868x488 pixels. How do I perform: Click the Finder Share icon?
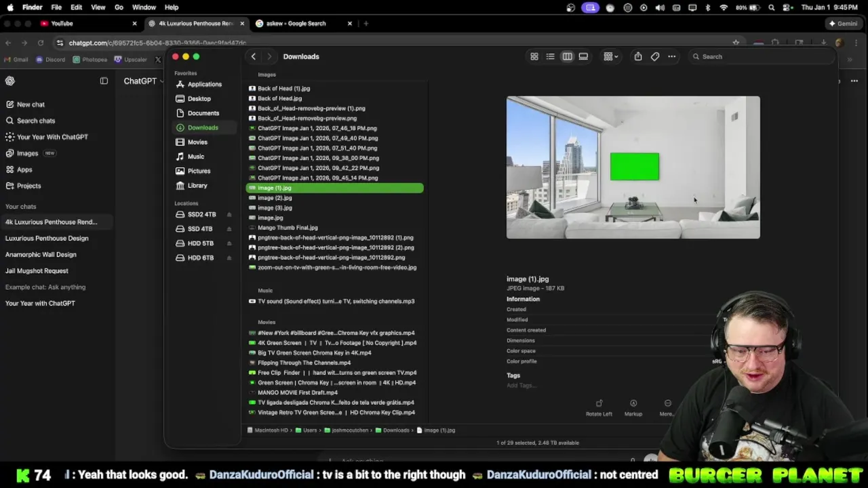pos(638,57)
